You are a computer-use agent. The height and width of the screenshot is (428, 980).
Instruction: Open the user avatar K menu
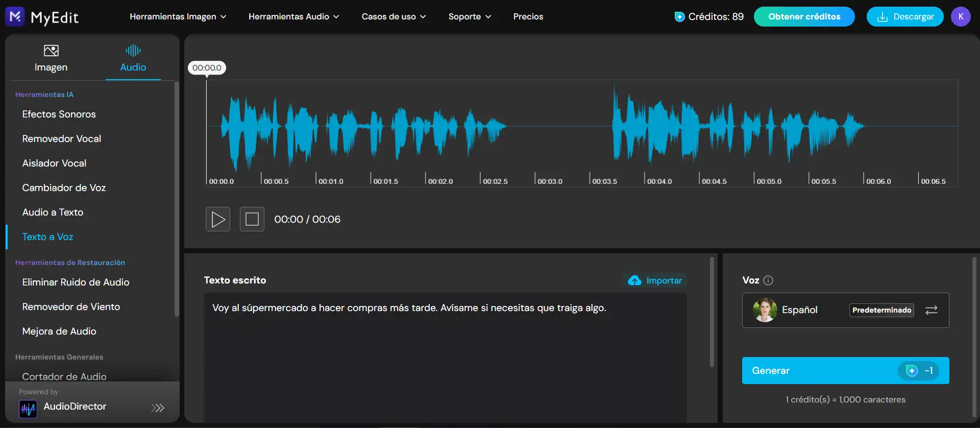point(961,17)
